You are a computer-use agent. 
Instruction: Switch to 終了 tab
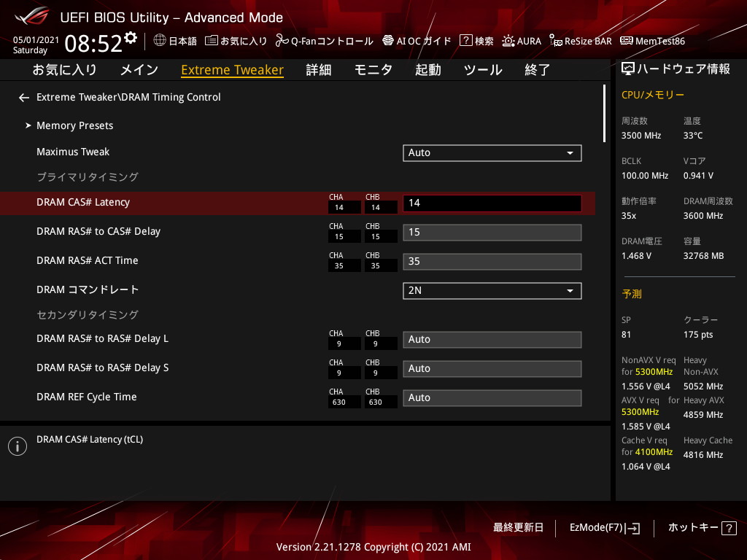point(538,70)
